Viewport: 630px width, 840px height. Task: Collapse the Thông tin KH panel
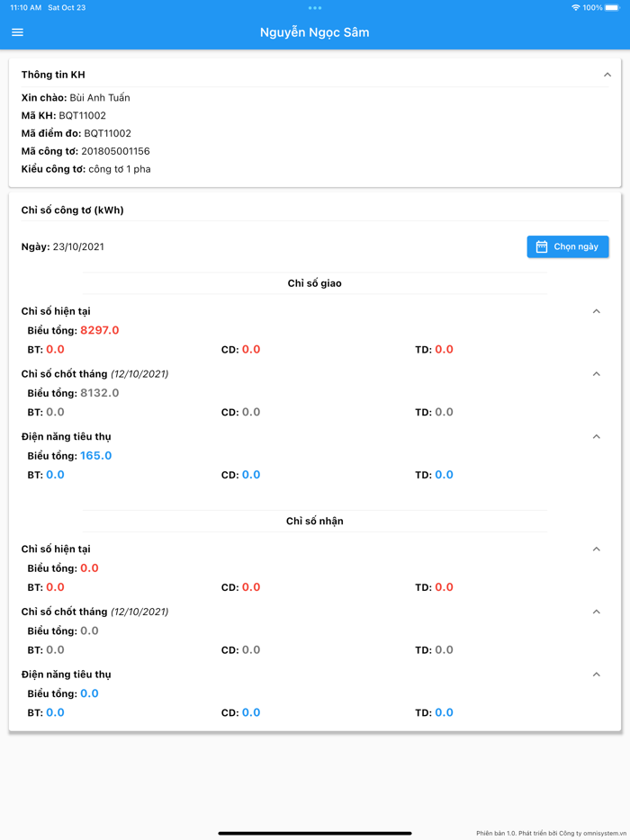tap(607, 75)
